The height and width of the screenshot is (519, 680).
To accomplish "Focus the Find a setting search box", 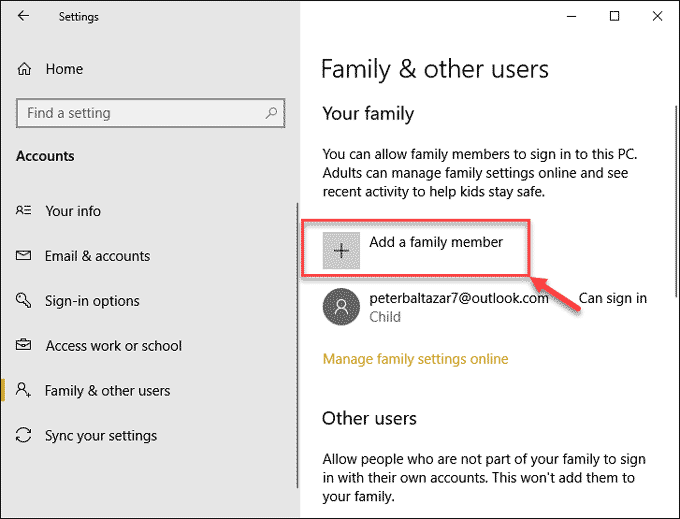I will 150,113.
